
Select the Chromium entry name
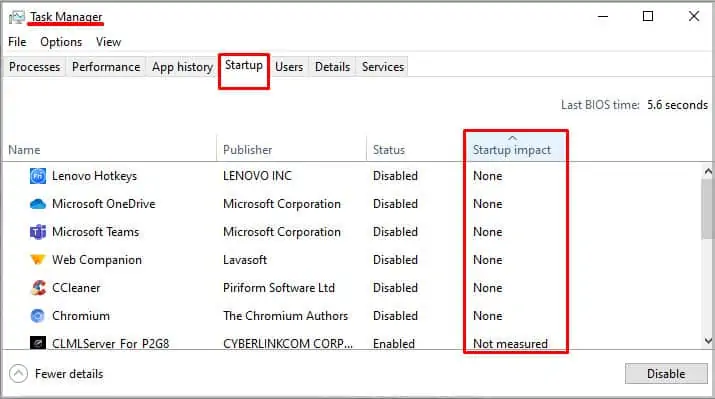pos(81,316)
